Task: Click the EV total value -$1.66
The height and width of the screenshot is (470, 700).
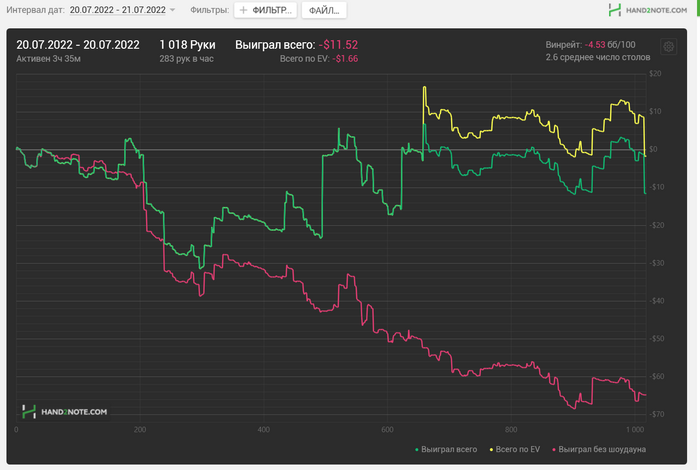Action: click(x=345, y=58)
